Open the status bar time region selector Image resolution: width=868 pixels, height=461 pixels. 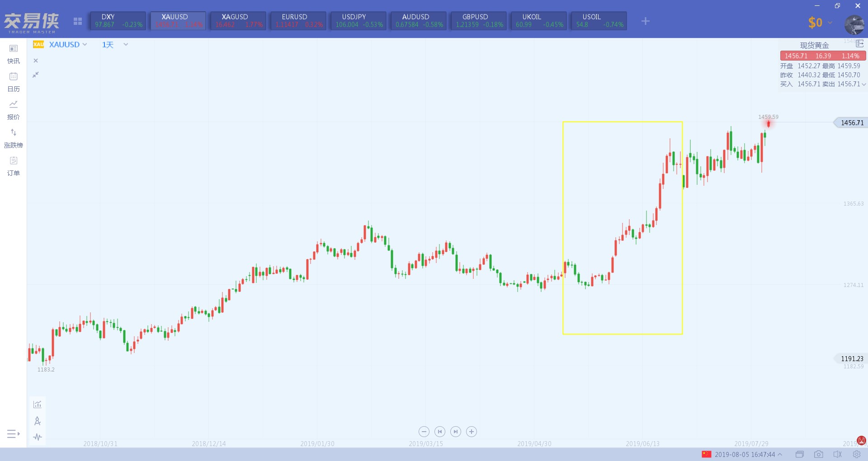(x=748, y=454)
